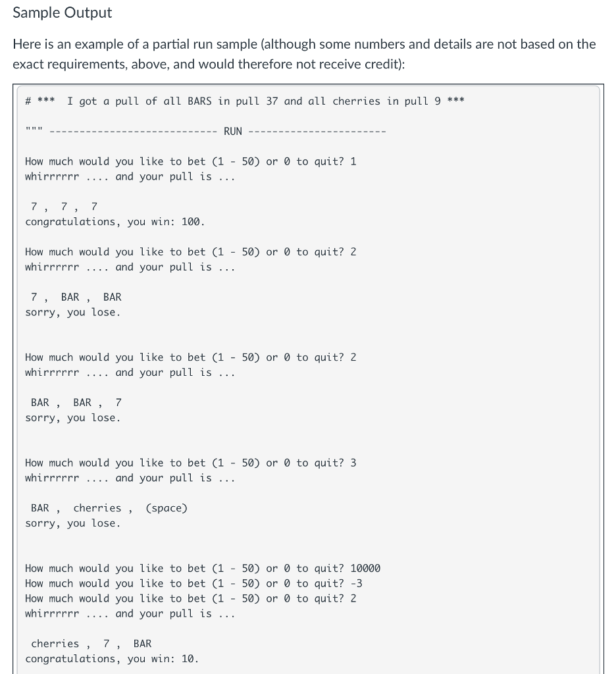616x674 pixels.
Task: Click the text 'congratulations, you win: 100.'
Action: click(x=115, y=222)
